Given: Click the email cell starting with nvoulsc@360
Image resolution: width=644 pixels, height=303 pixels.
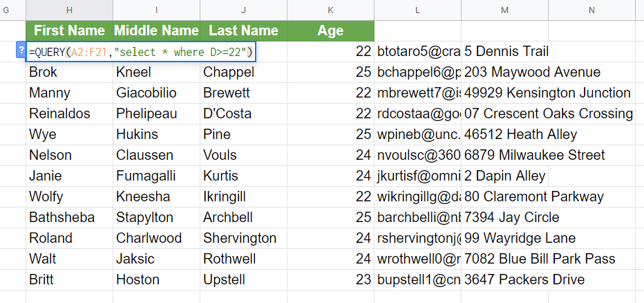Looking at the screenshot, I should click(418, 155).
